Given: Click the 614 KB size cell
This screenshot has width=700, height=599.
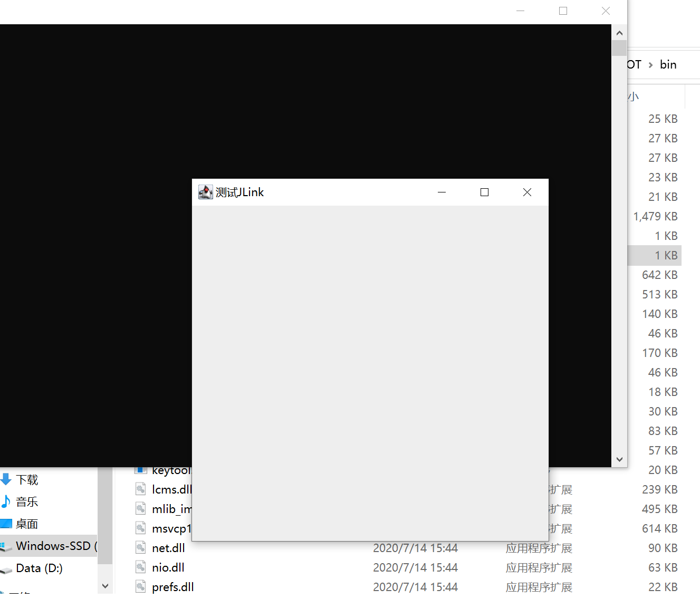Looking at the screenshot, I should 660,528.
